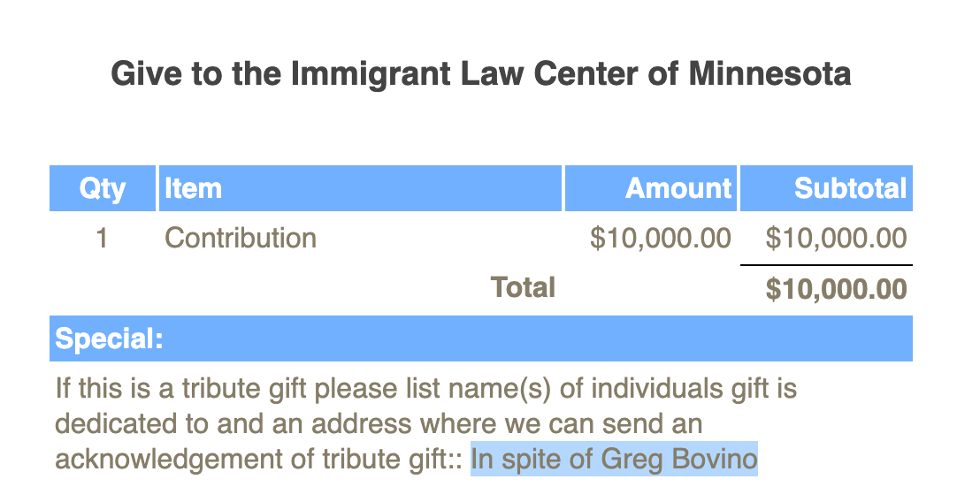Viewport: 980px width, 502px height.
Task: Click the highlighted 'In spite of Greg Bovino' text
Action: (614, 459)
